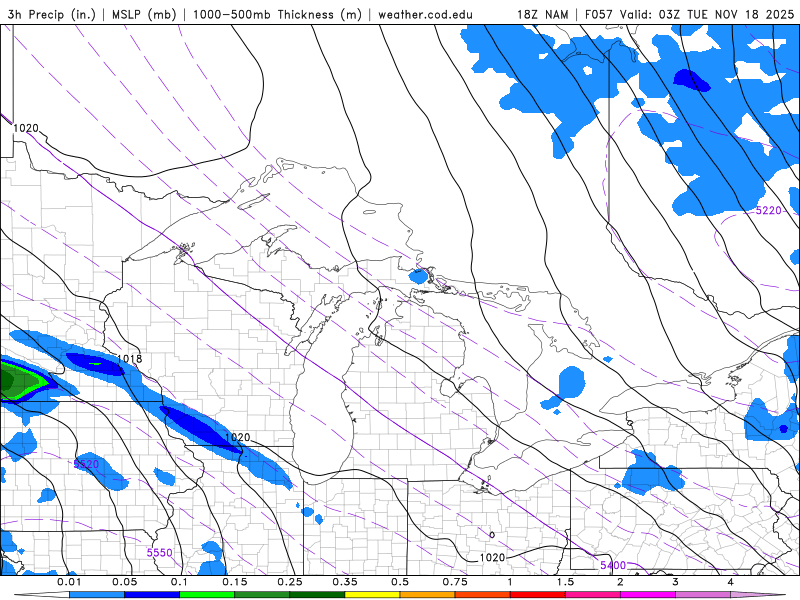Click the purple 5520 thickness label
The height and width of the screenshot is (600, 800).
tap(86, 464)
